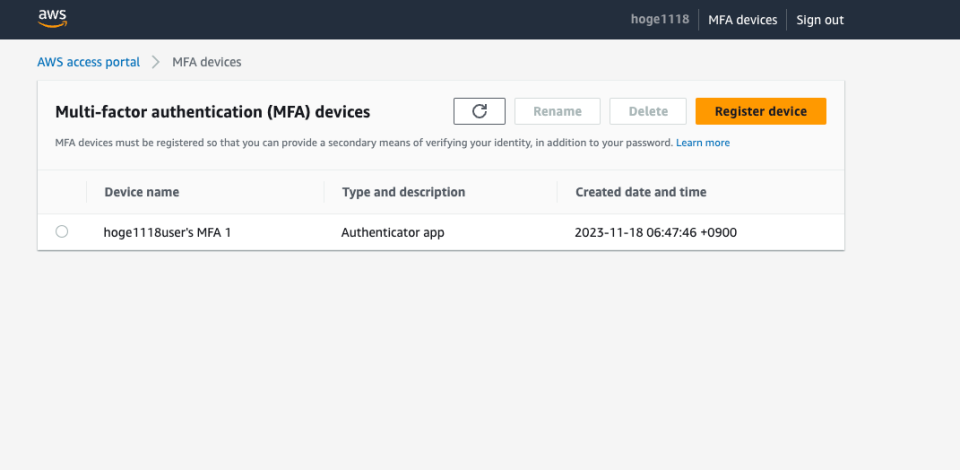This screenshot has width=960, height=470.
Task: Click the Type and description column header
Action: tap(403, 192)
